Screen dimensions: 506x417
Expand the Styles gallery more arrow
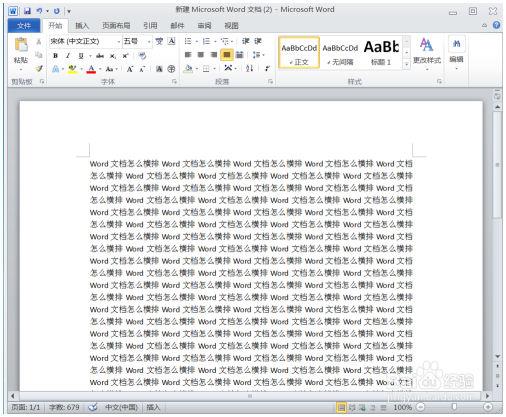pyautogui.click(x=406, y=64)
